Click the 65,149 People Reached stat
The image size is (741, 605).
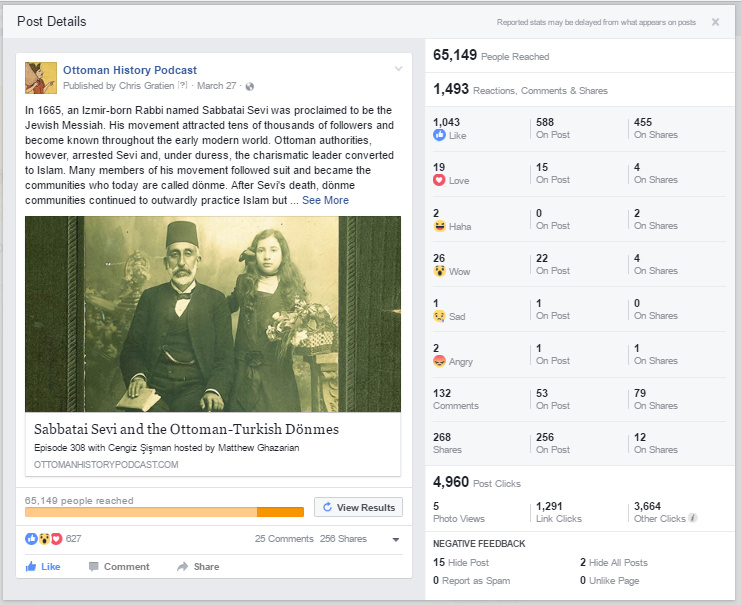point(491,55)
